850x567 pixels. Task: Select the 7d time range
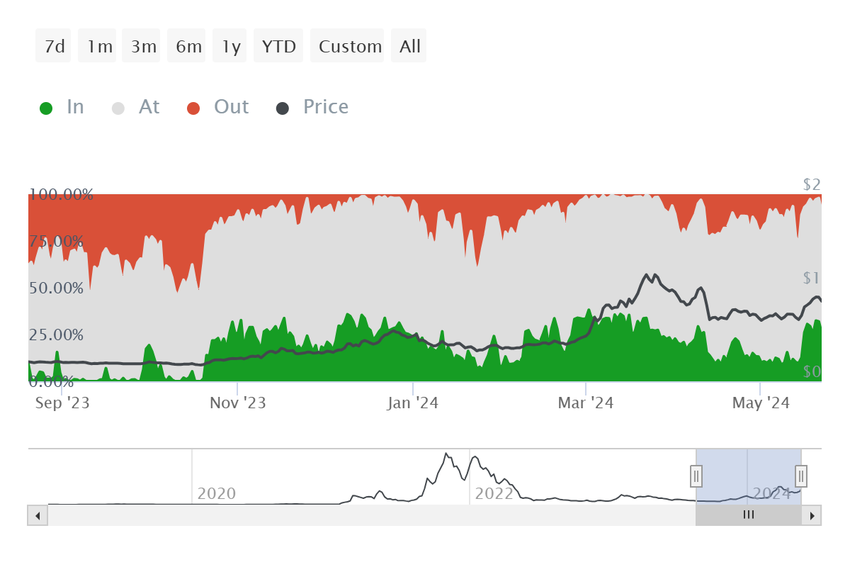54,46
